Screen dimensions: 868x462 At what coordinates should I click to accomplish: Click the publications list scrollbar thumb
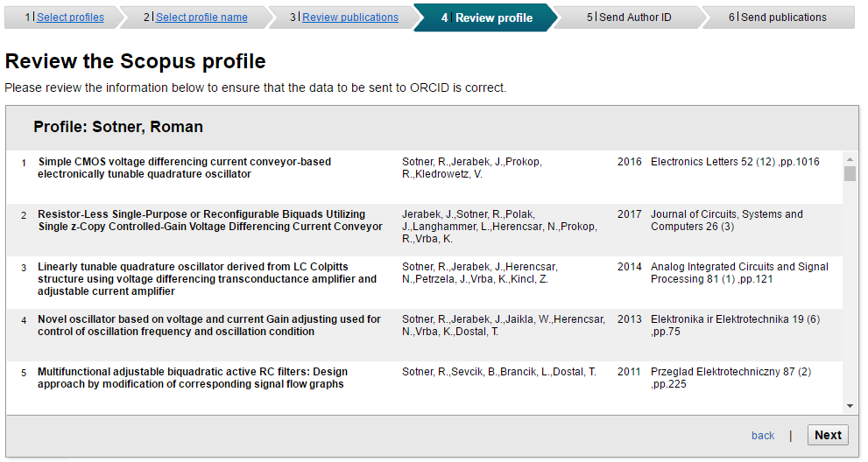[x=850, y=173]
